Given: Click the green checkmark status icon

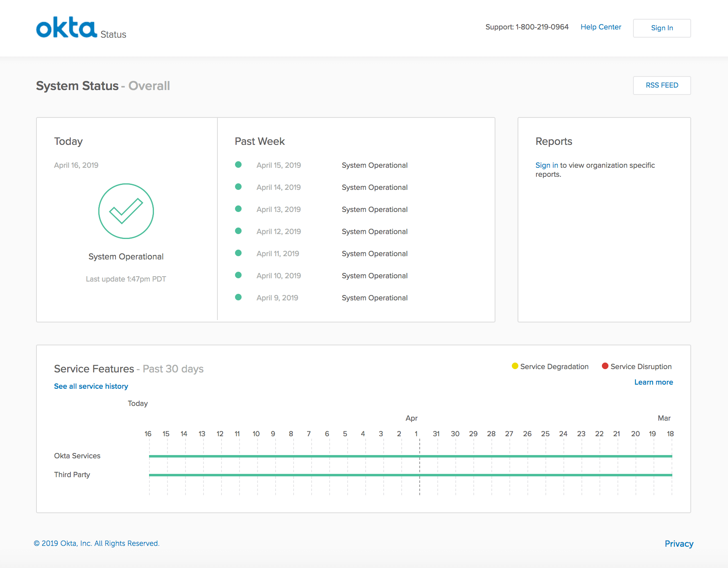Looking at the screenshot, I should coord(126,211).
